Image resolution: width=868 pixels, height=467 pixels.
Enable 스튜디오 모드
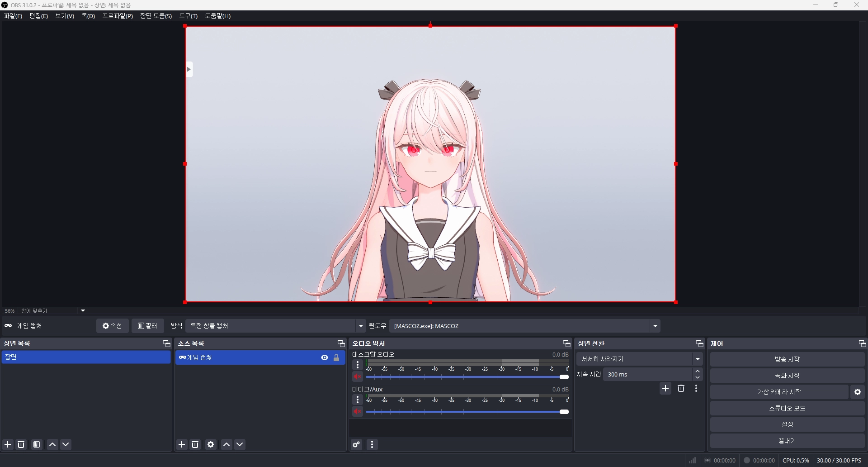(788, 408)
